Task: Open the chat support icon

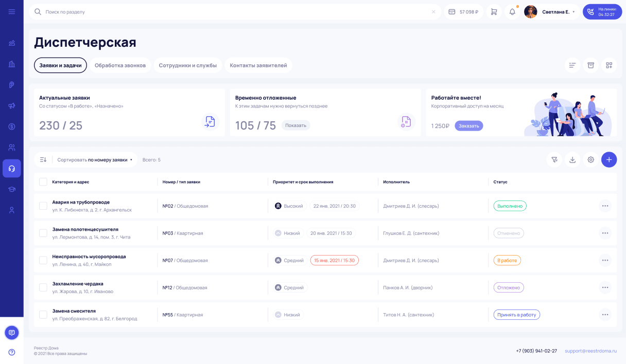Action: click(12, 333)
